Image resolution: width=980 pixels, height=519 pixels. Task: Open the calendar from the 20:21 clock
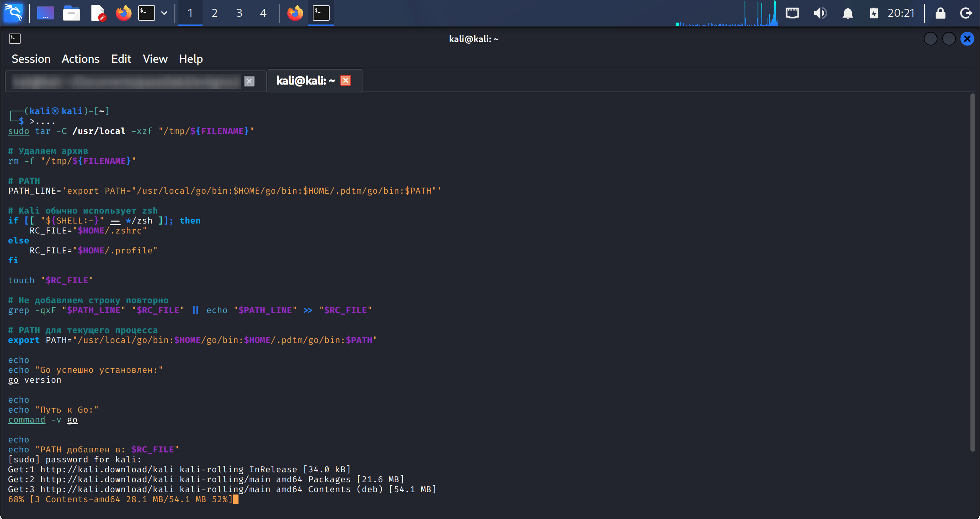coord(901,13)
